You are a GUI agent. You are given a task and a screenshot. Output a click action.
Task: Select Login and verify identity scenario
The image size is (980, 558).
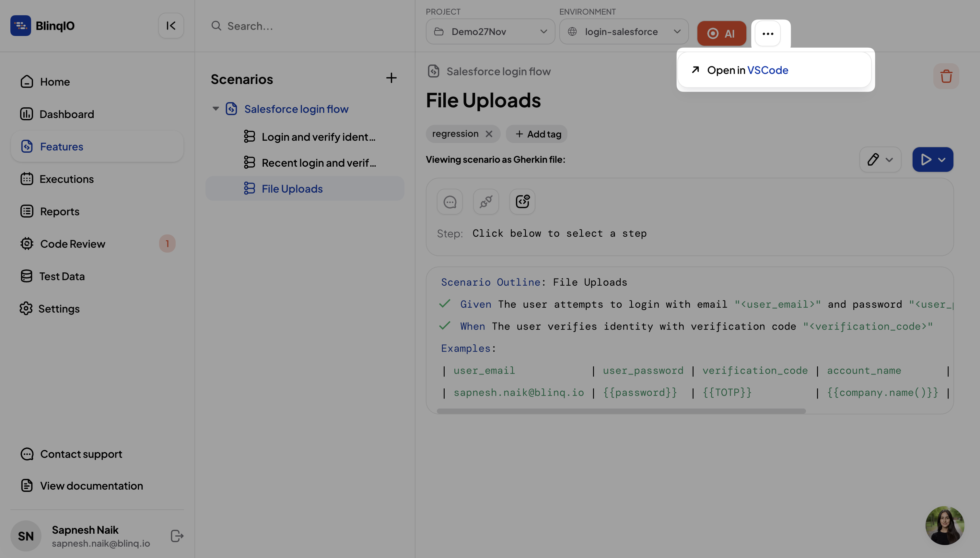[x=318, y=137]
